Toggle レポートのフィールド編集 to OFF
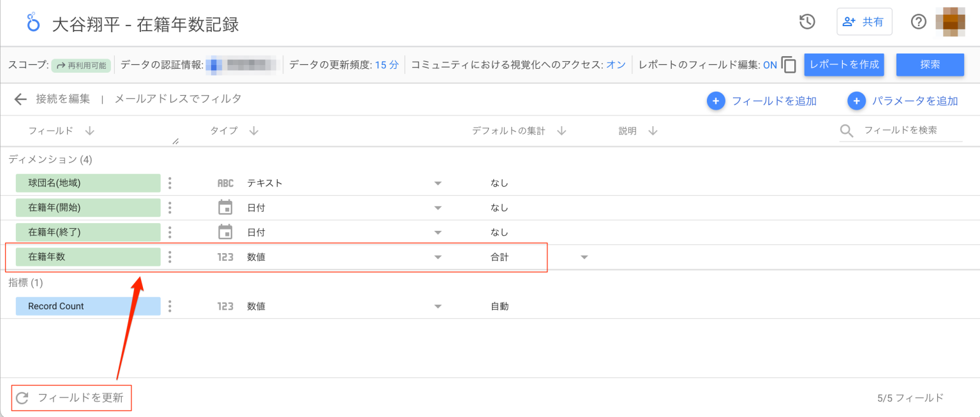The width and height of the screenshot is (980, 417). pos(770,64)
